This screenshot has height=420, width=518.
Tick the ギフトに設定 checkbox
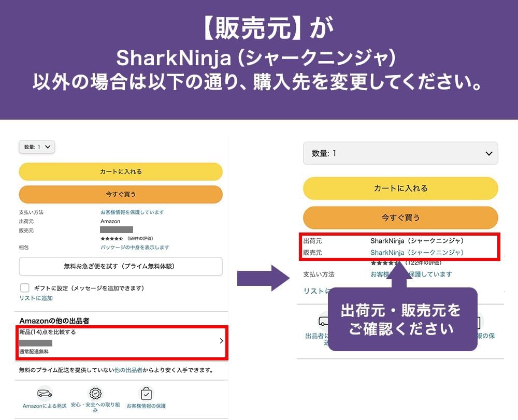(x=24, y=288)
